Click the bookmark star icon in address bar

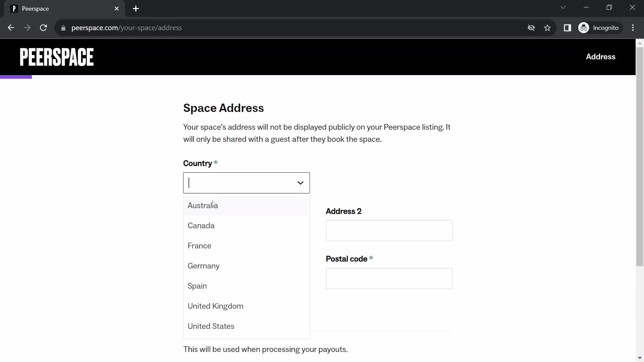pyautogui.click(x=548, y=28)
